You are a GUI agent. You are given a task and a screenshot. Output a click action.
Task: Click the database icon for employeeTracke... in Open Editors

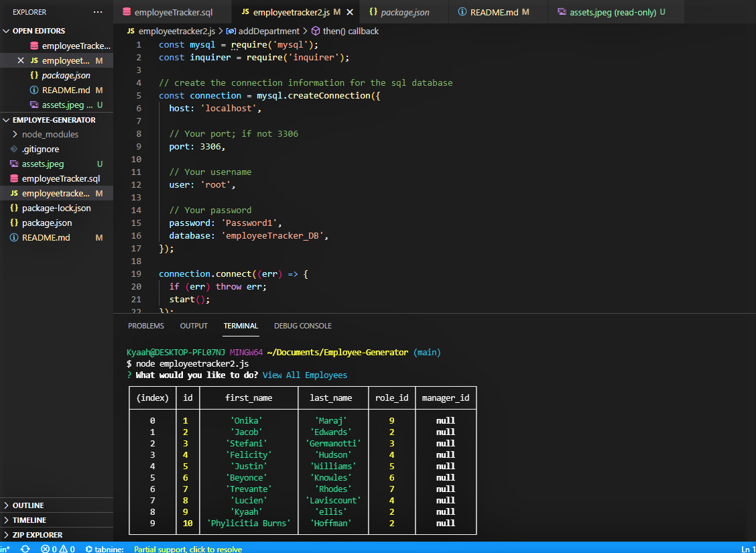[34, 46]
